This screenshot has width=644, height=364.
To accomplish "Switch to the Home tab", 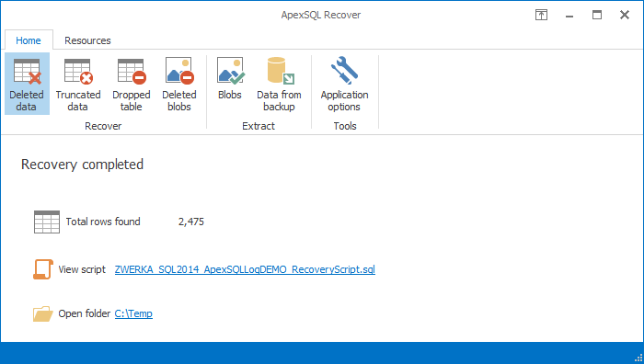I will tap(29, 40).
